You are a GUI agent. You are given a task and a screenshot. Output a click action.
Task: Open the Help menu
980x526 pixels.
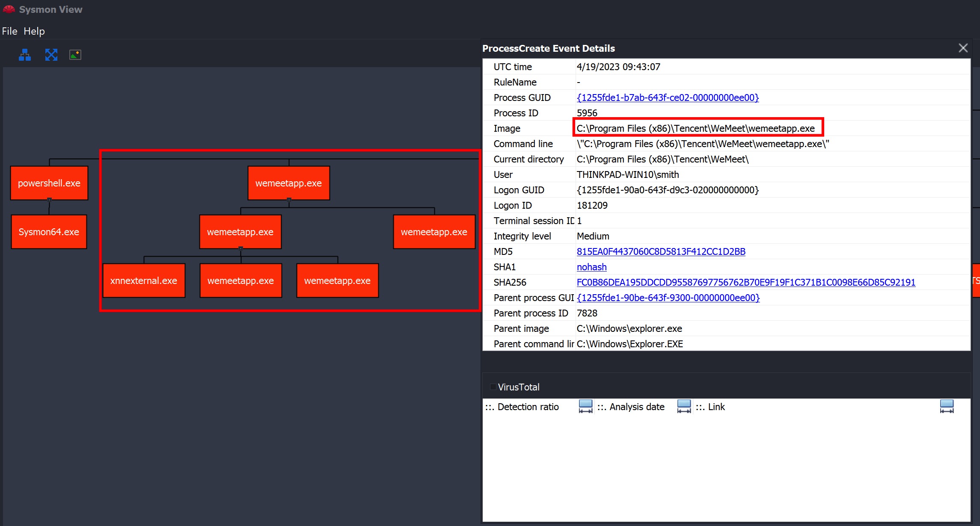[34, 31]
